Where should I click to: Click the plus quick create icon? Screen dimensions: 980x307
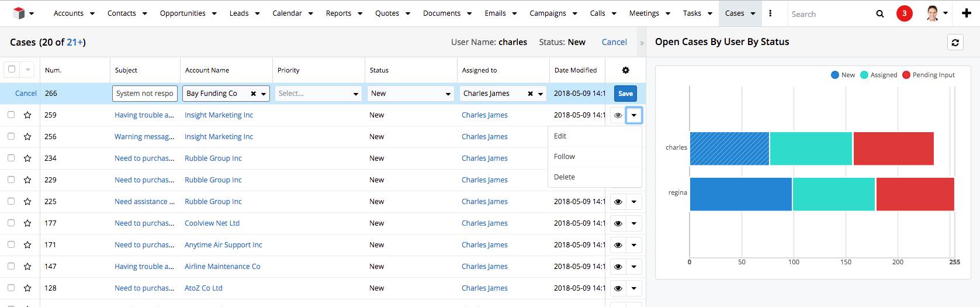pos(967,13)
